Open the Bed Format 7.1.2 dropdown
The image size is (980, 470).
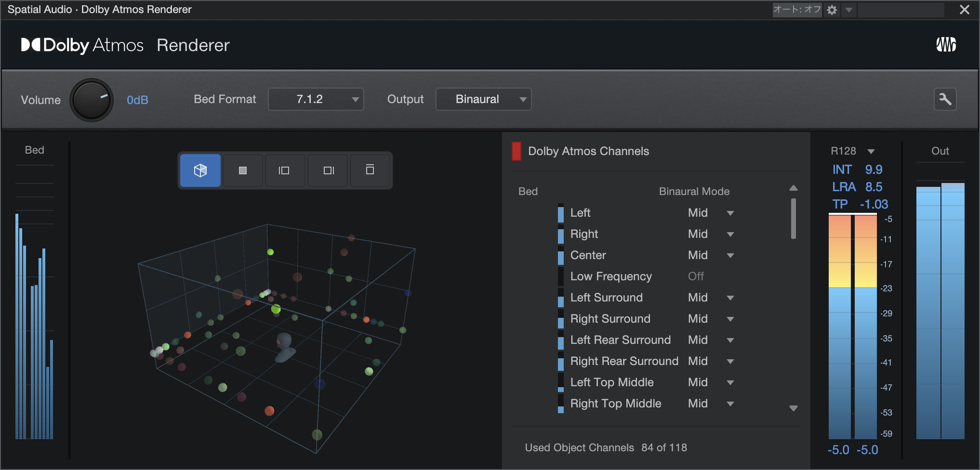tap(316, 99)
